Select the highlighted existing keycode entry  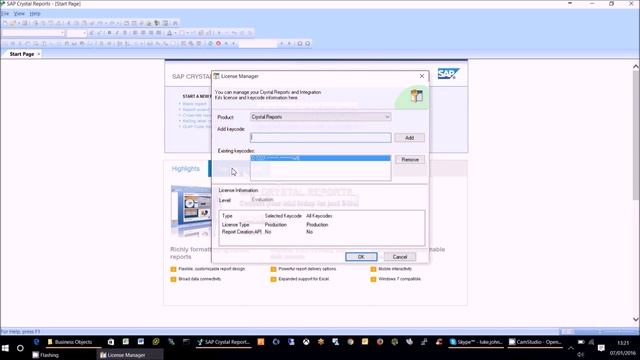[x=320, y=158]
